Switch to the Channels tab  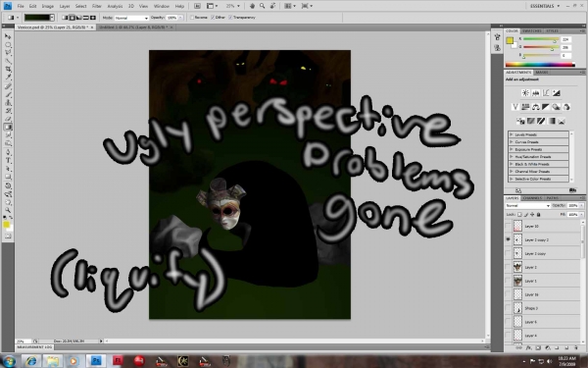[x=532, y=198]
